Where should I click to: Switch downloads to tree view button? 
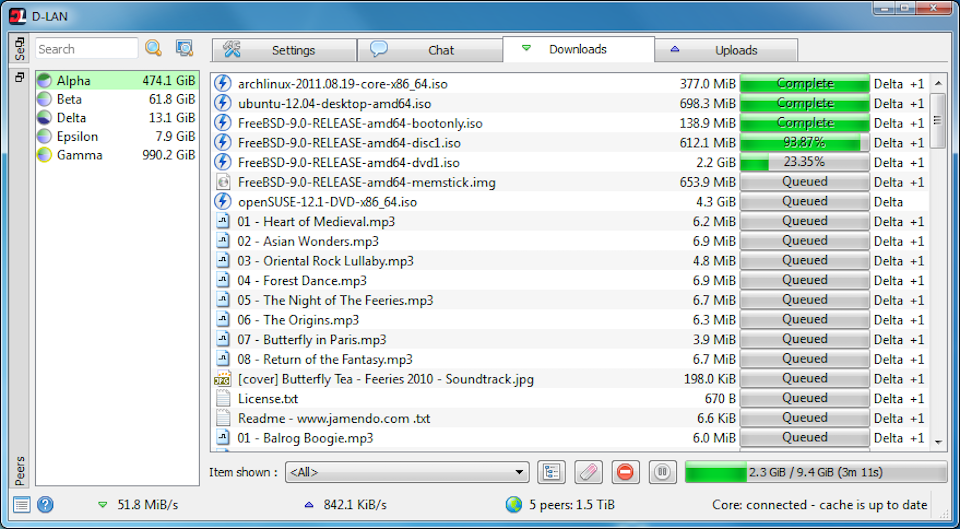[x=551, y=472]
